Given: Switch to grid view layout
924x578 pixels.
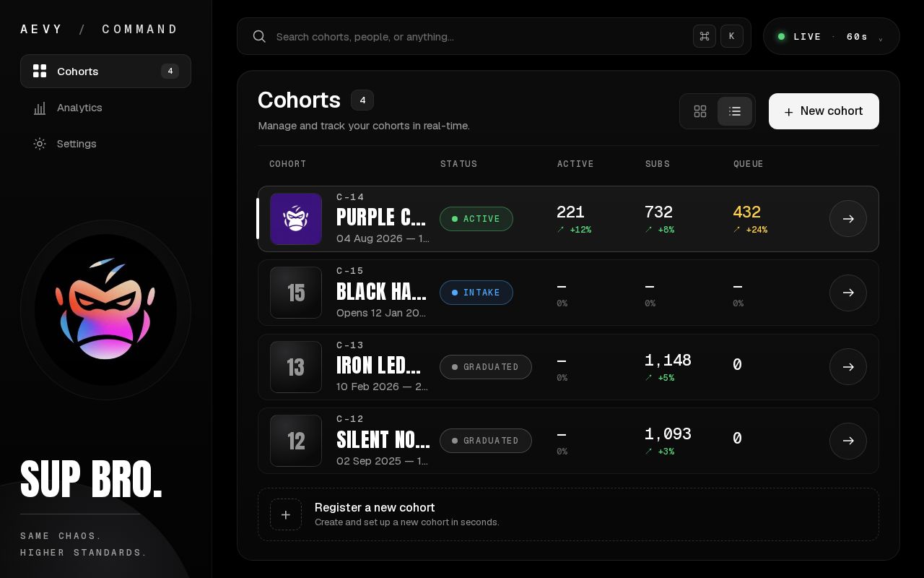Looking at the screenshot, I should [700, 111].
